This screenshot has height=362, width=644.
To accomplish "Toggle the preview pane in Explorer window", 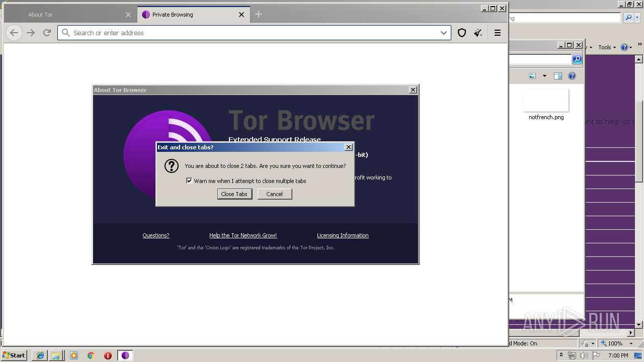I will (x=557, y=76).
